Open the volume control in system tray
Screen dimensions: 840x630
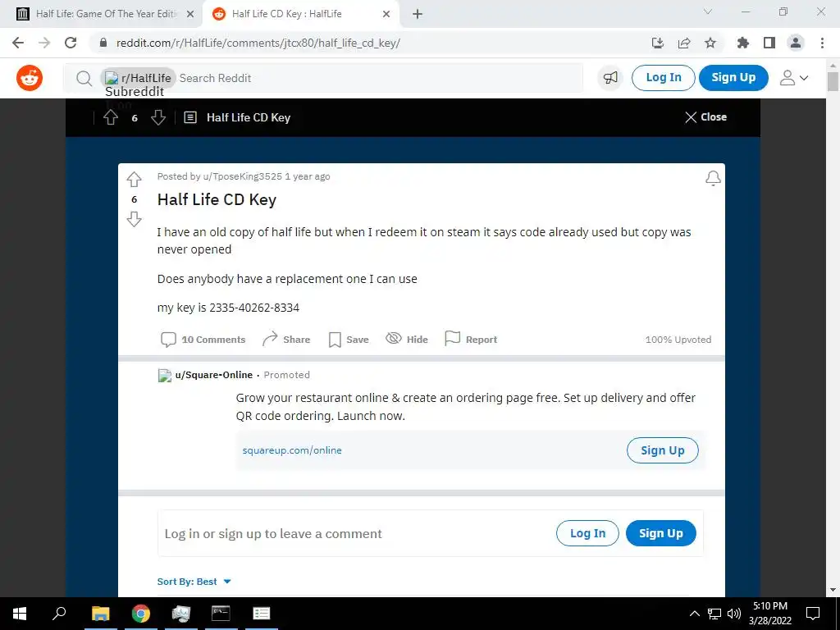coord(734,614)
